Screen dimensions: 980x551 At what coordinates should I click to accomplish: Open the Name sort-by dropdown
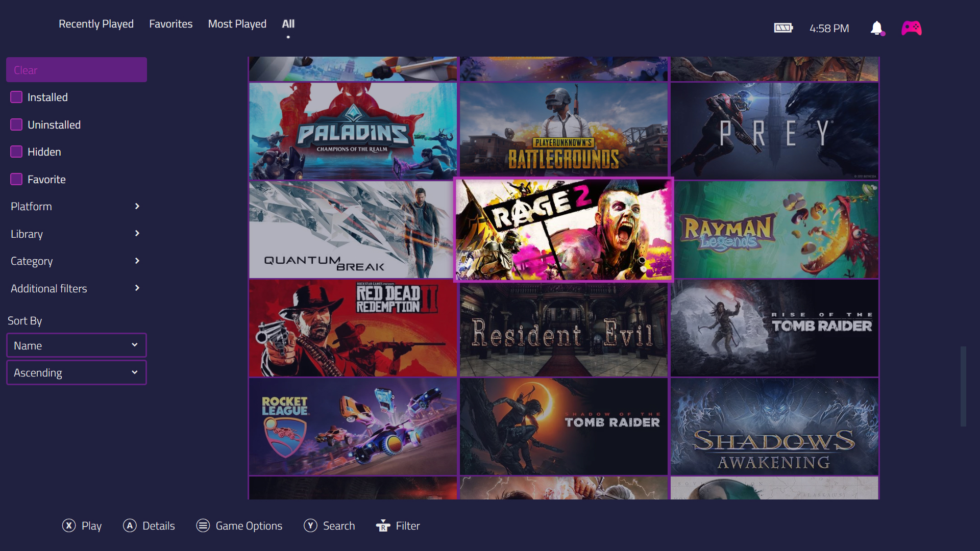coord(77,345)
